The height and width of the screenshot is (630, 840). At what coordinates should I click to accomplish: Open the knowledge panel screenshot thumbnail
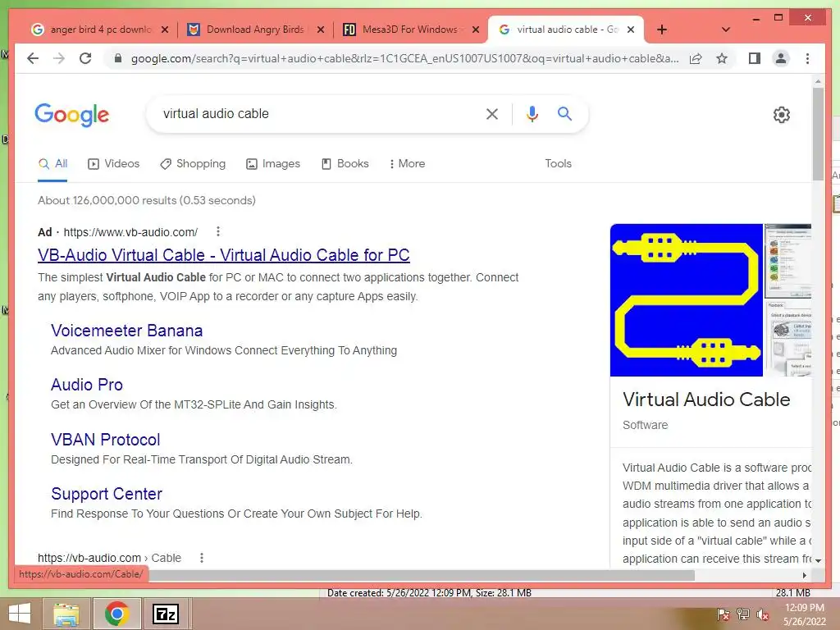[787, 262]
